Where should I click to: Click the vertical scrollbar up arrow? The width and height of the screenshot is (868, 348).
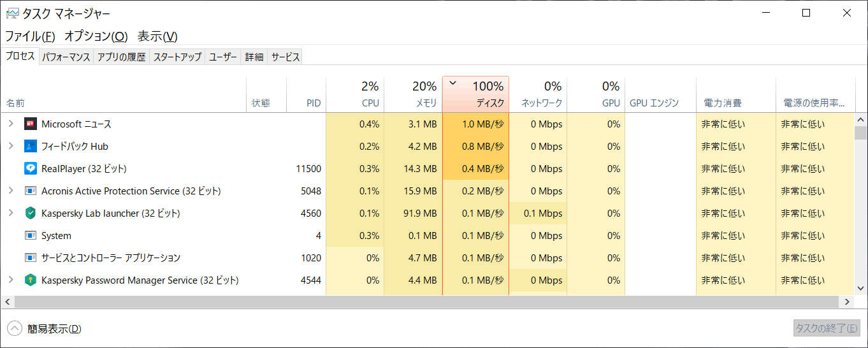pyautogui.click(x=860, y=119)
